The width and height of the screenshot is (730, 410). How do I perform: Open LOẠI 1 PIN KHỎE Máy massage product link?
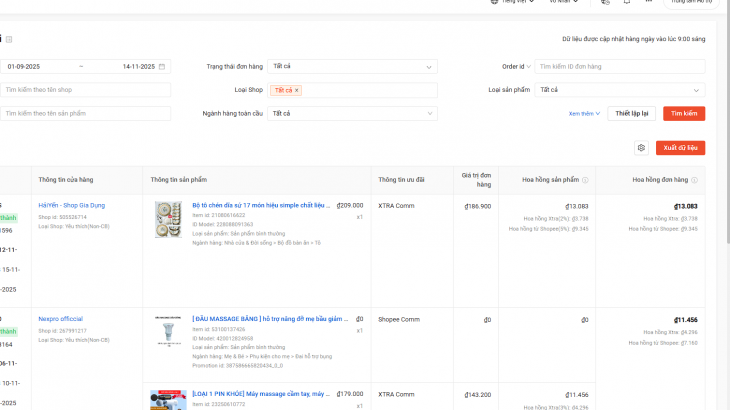[x=261, y=394]
